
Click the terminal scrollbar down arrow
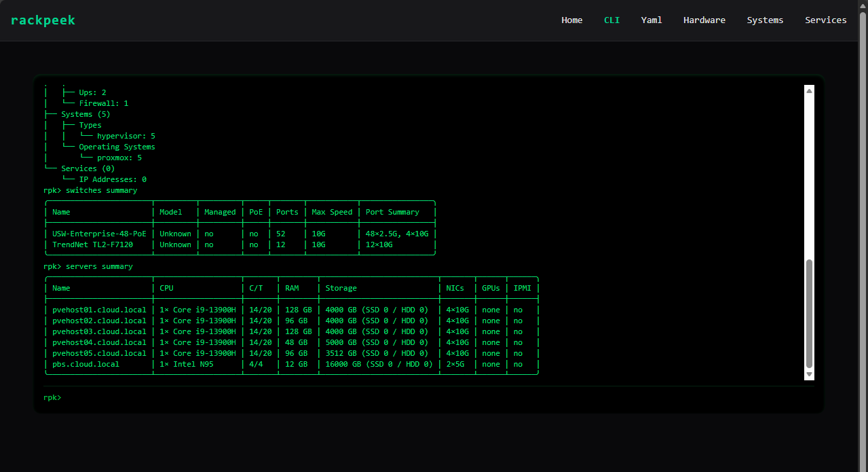coord(809,374)
